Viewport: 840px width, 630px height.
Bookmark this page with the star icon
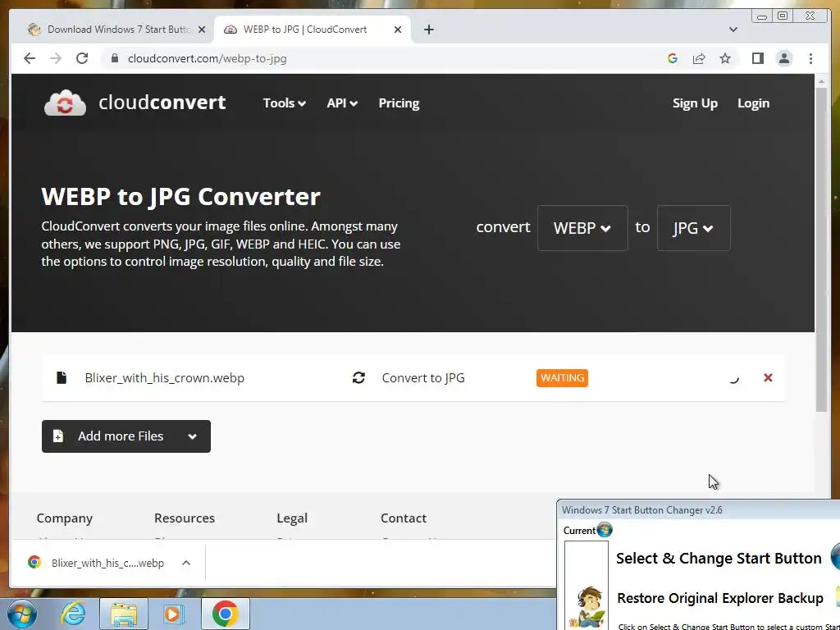[725, 58]
